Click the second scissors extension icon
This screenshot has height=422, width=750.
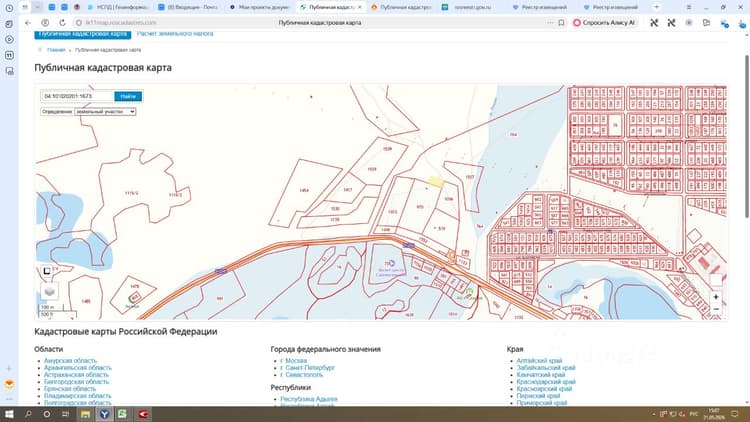671,22
